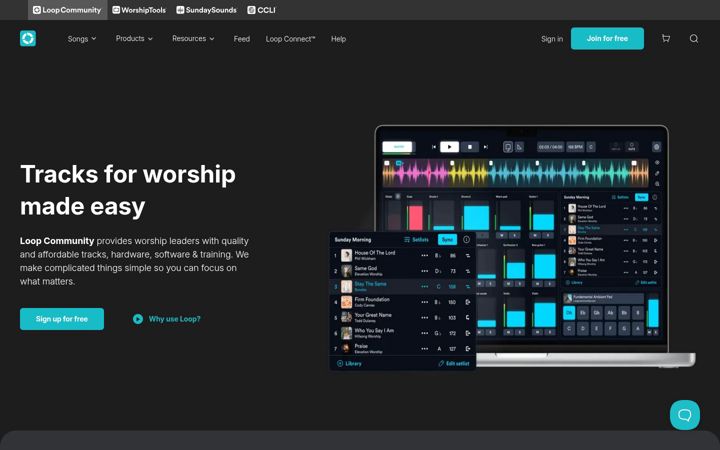Switch to the Loop Community top tab
720x450 pixels.
(x=68, y=10)
